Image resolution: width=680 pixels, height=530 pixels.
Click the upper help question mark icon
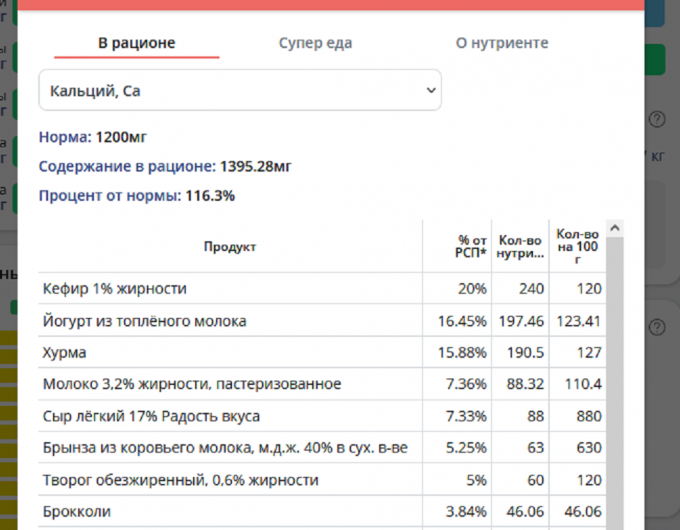657,120
